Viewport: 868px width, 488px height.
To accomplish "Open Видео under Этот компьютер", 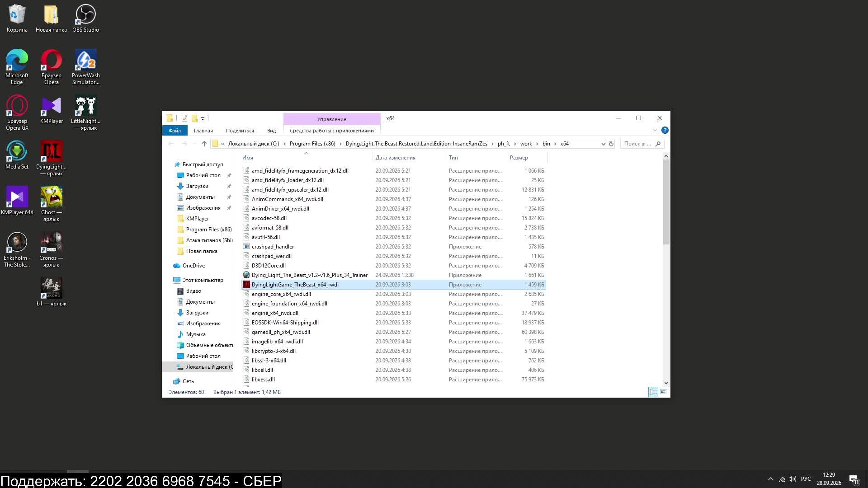I will [x=193, y=291].
